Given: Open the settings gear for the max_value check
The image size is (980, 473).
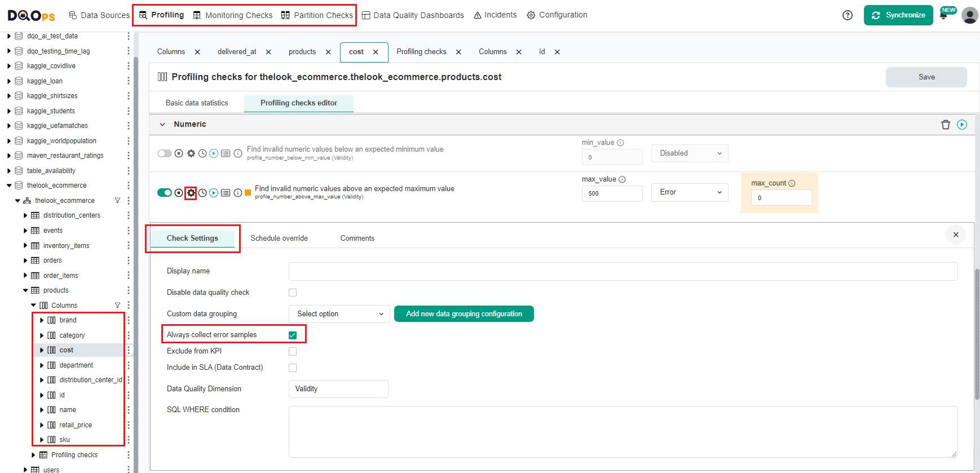Looking at the screenshot, I should (x=191, y=193).
